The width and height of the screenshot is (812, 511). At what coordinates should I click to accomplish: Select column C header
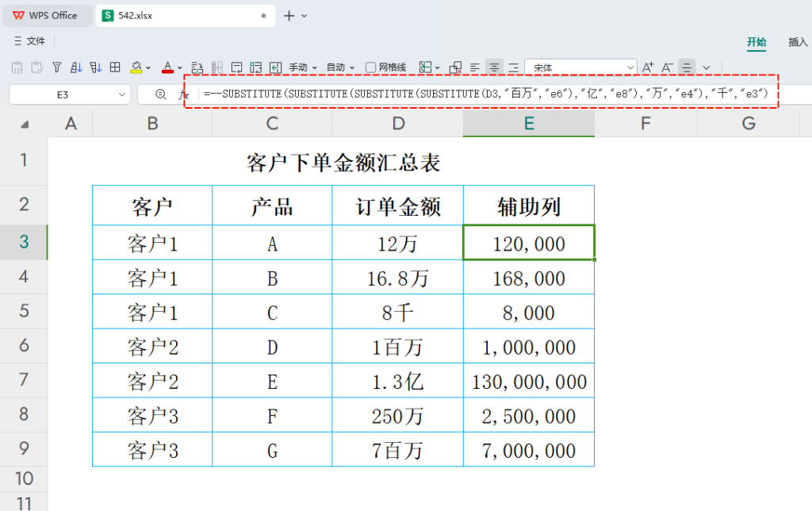tap(272, 123)
